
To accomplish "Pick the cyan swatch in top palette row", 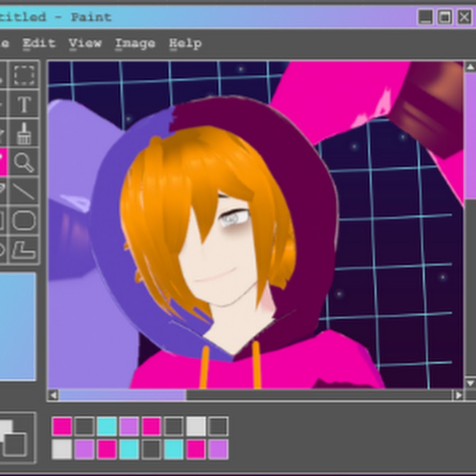I will tap(107, 426).
